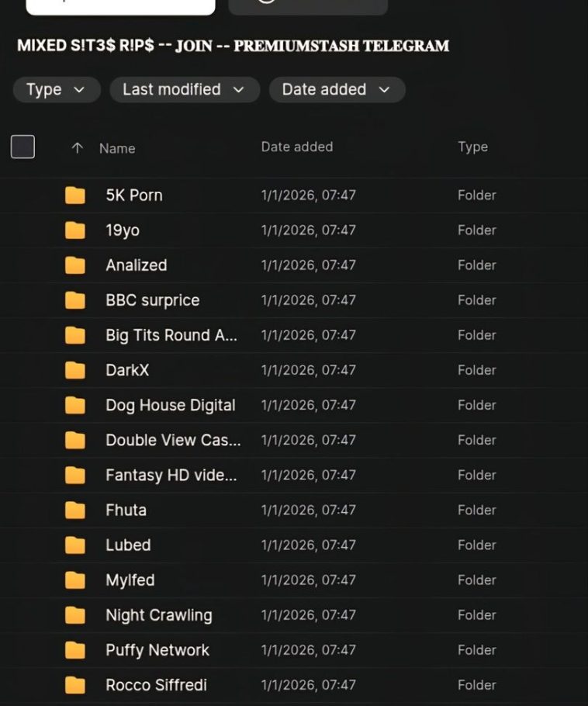Click the folder icon of Lubed
The width and height of the screenshot is (588, 706).
(75, 545)
